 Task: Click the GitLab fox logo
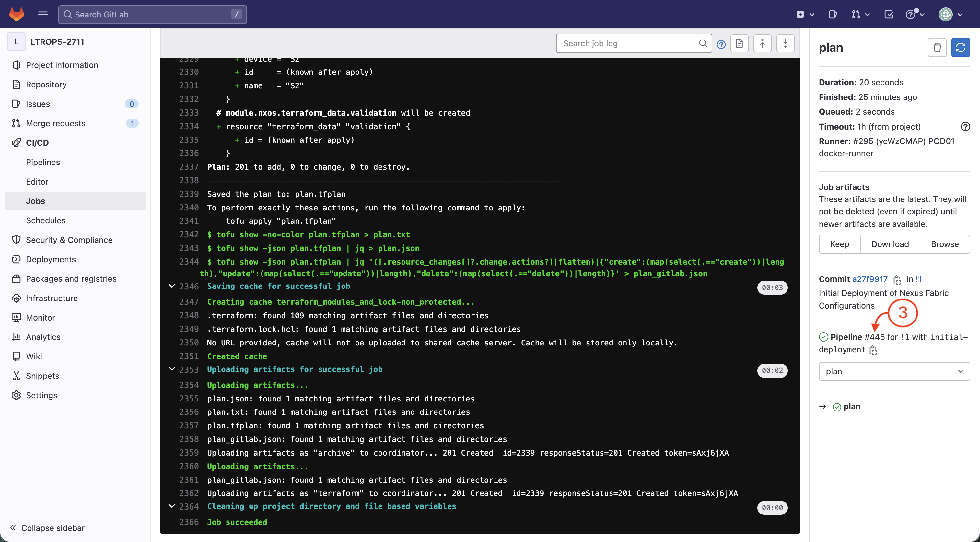16,15
